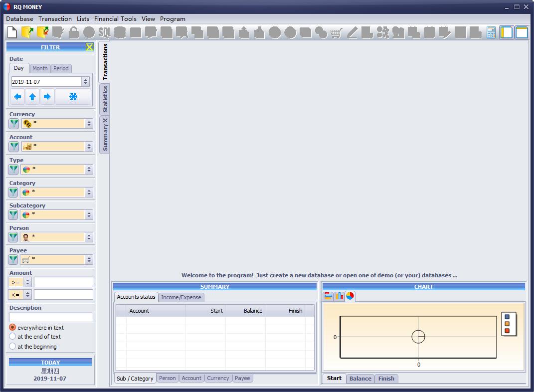534x392 pixels.
Task: Click the Description text field
Action: click(50, 317)
